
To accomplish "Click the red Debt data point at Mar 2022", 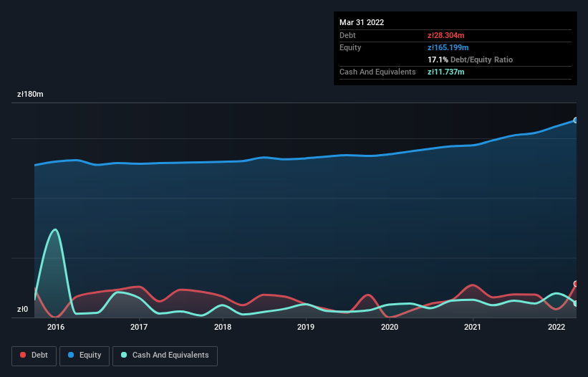I will tap(576, 284).
